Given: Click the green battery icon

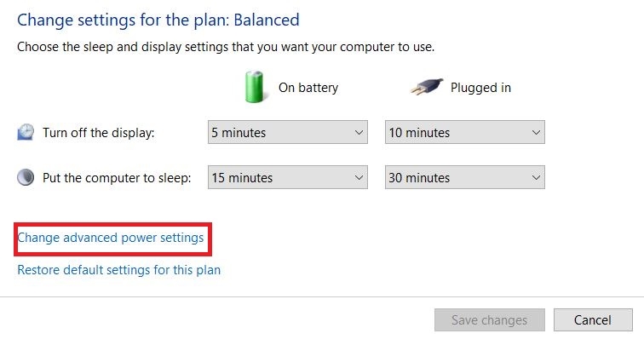Looking at the screenshot, I should point(255,87).
